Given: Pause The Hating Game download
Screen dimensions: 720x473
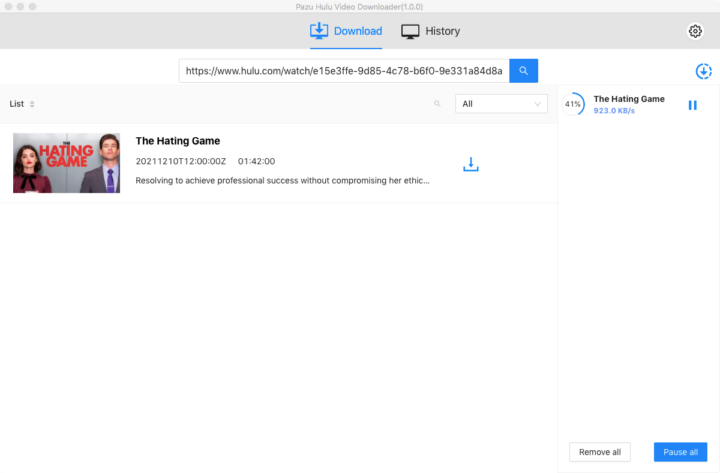Looking at the screenshot, I should 692,105.
